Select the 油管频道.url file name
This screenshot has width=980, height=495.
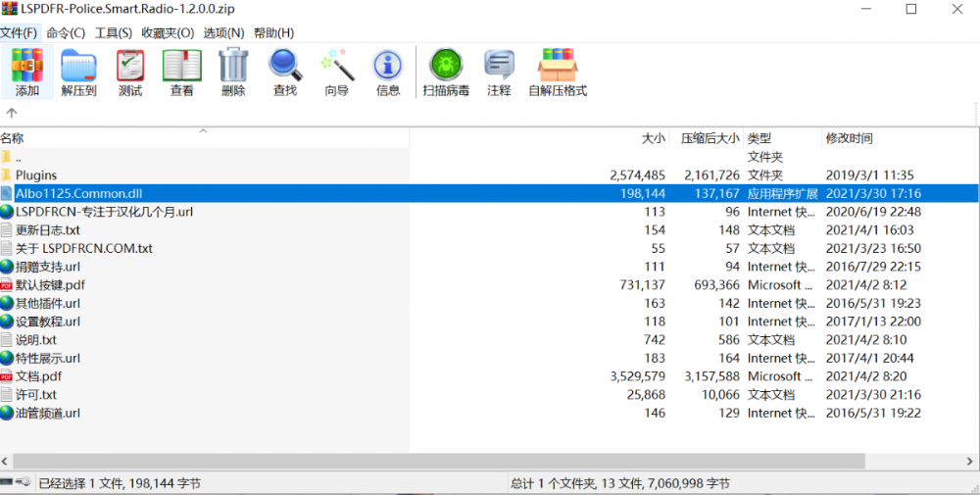coord(47,413)
